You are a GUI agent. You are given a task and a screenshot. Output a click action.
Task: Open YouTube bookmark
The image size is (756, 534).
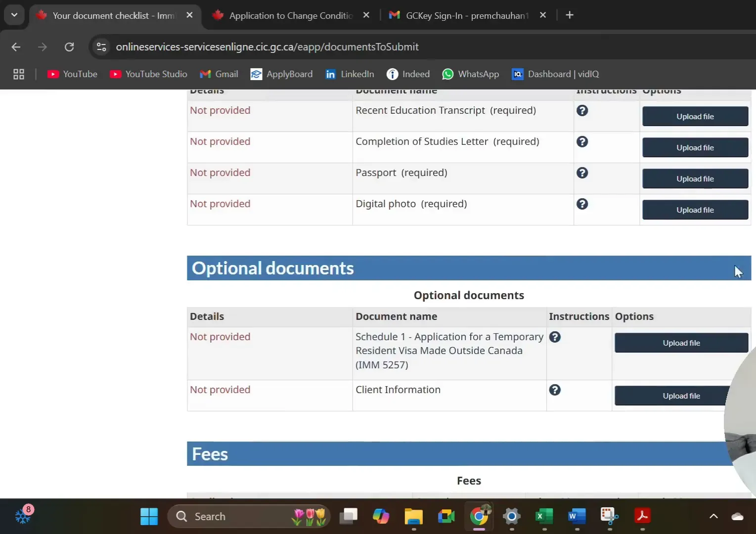(x=72, y=74)
